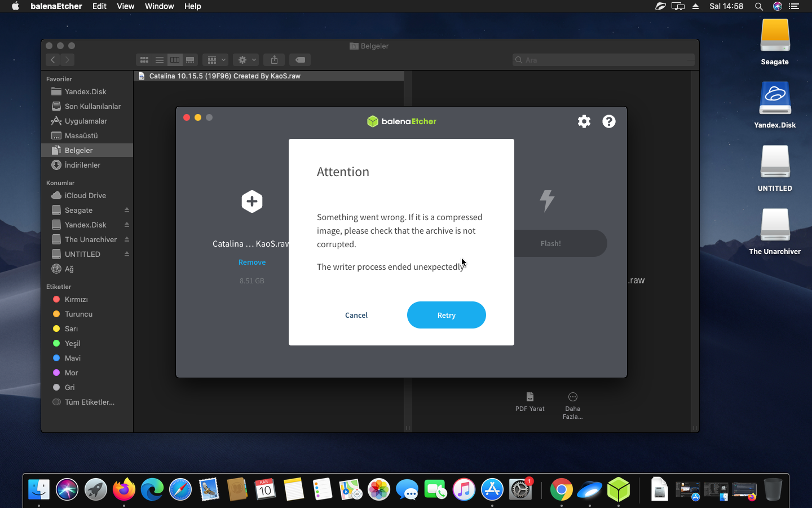This screenshot has height=508, width=812.
Task: Go forward in Finder window
Action: click(x=67, y=60)
